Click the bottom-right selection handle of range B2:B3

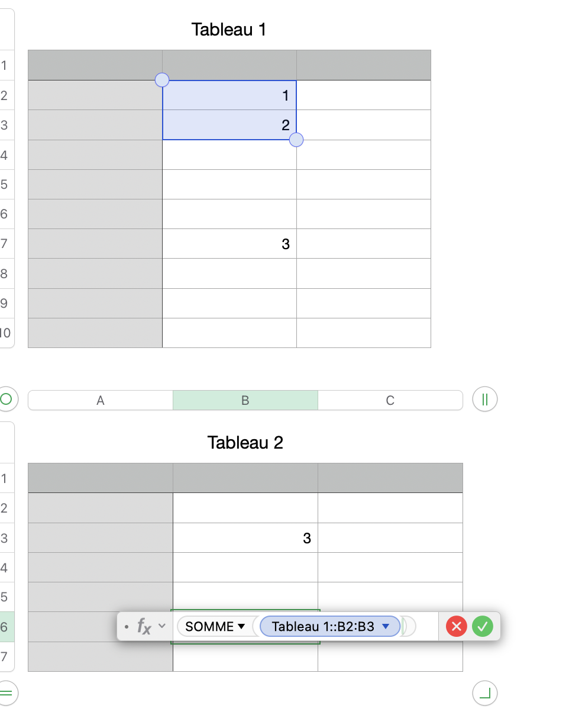[296, 140]
